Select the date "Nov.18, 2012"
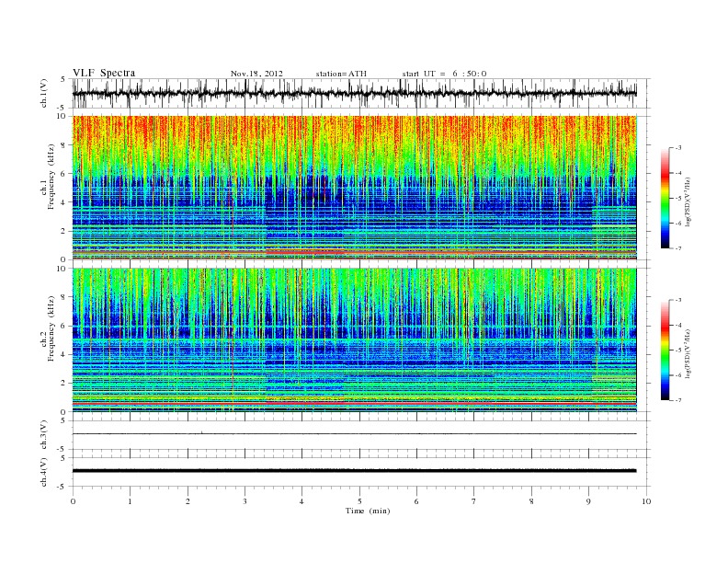728x563 pixels. (256, 74)
